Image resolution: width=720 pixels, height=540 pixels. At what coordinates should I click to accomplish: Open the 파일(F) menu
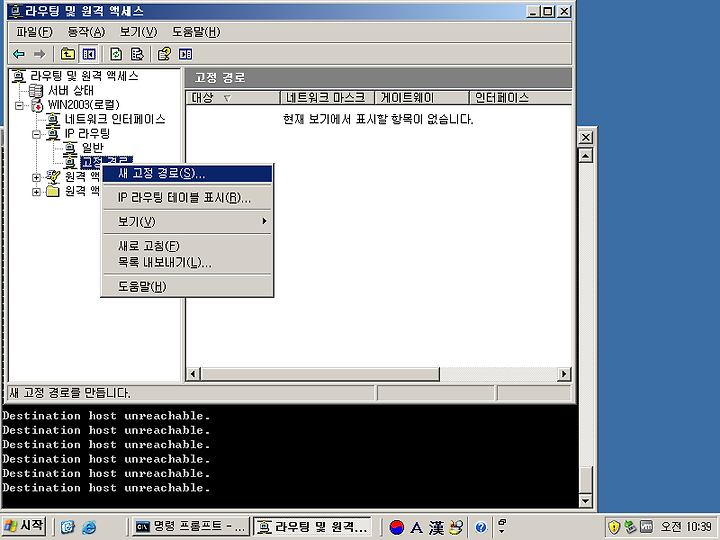(34, 32)
